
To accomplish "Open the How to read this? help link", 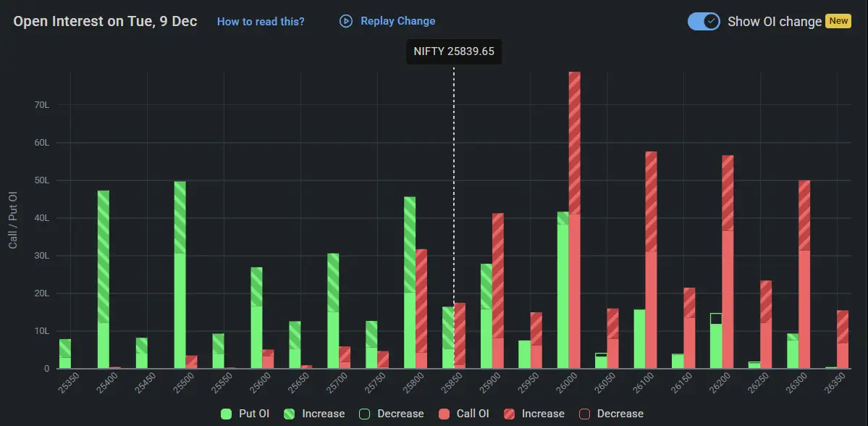I will tap(261, 21).
